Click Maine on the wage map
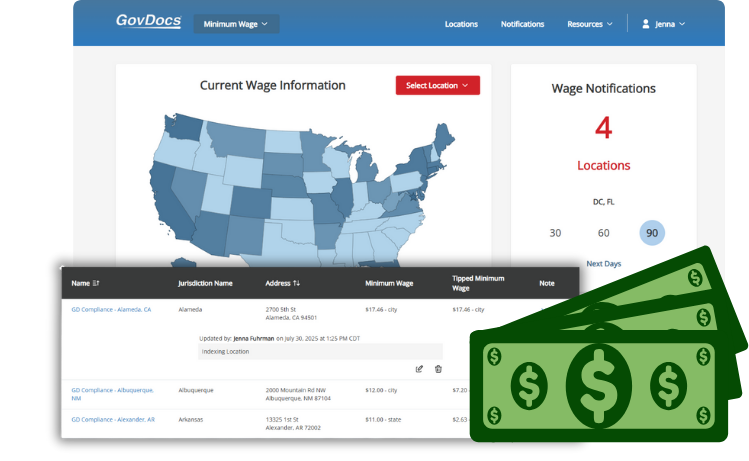The image size is (749, 461). tap(443, 137)
